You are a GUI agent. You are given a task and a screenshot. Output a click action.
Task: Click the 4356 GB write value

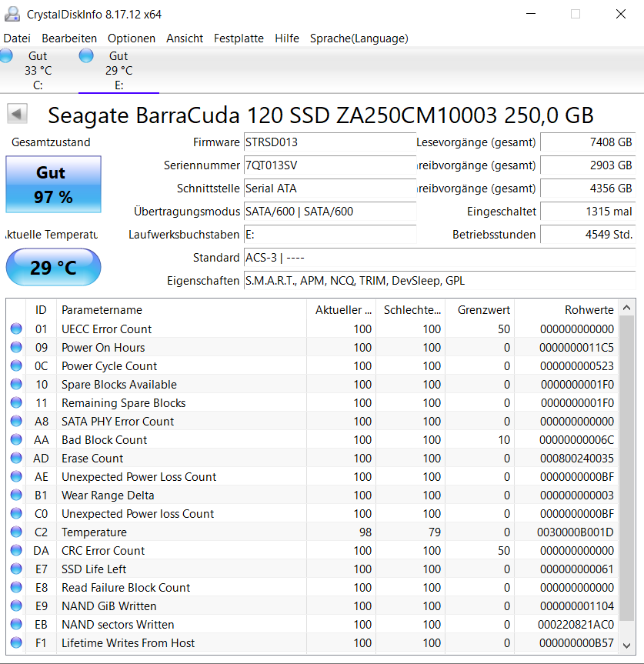coord(588,189)
